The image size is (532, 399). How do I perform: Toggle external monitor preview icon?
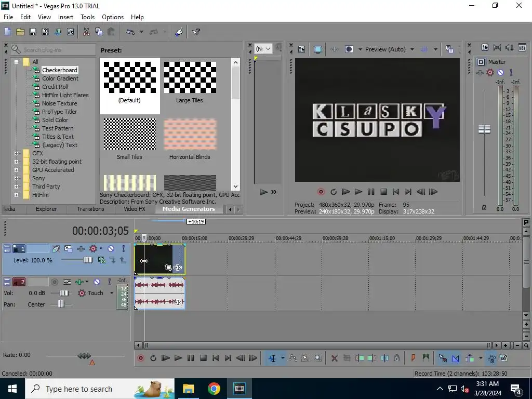pos(317,49)
